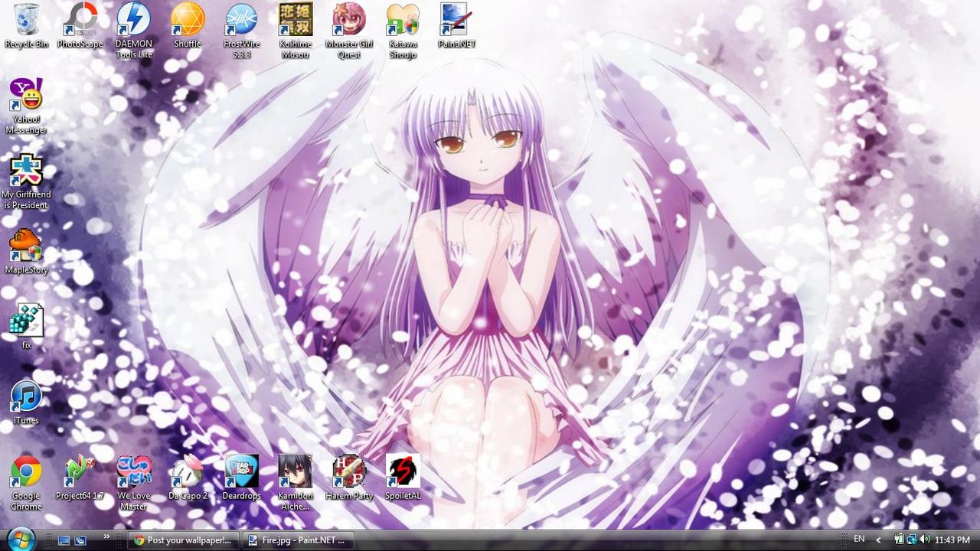Click the Project64 1.7 shortcut
This screenshot has height=551, width=980.
click(x=80, y=473)
